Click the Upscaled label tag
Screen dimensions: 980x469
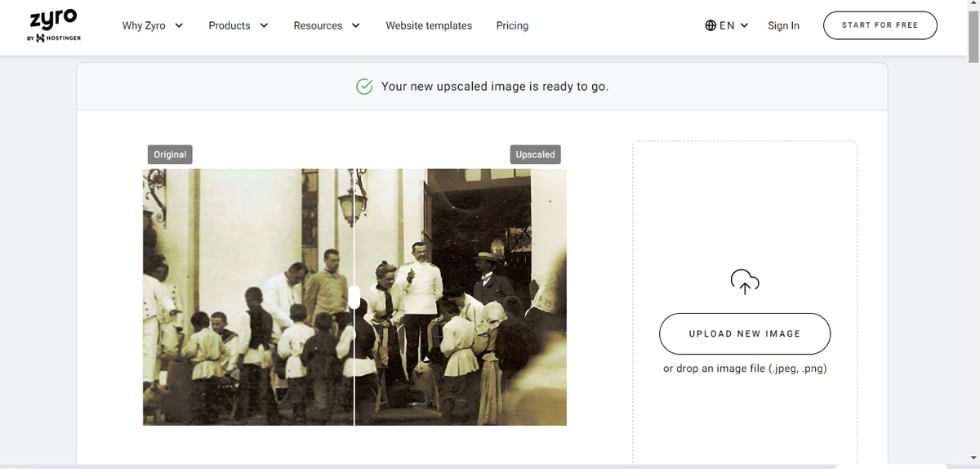535,154
